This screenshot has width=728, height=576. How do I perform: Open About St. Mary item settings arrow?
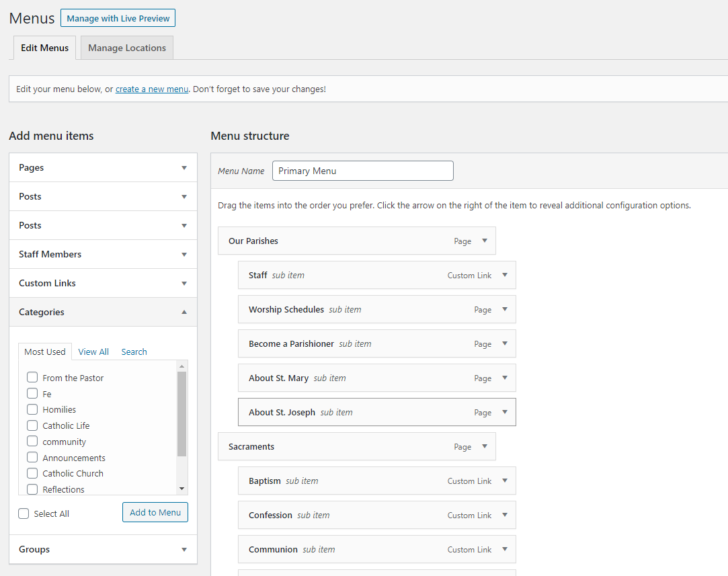coord(504,378)
